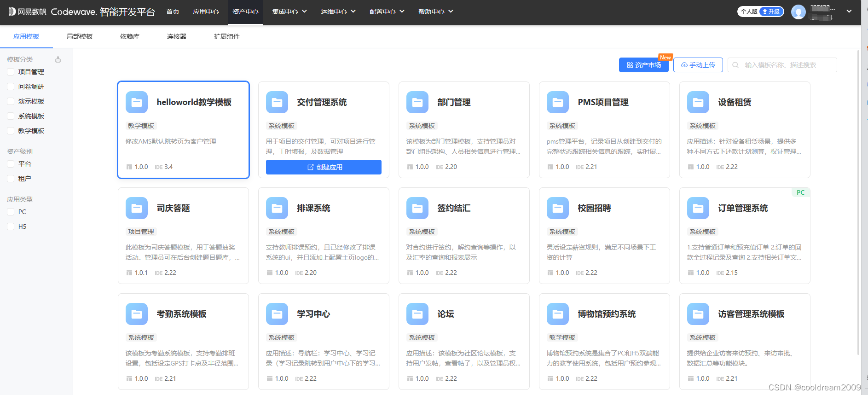Click the 项目管理 tag on 司庆答题 card
The width and height of the screenshot is (868, 395).
[141, 232]
